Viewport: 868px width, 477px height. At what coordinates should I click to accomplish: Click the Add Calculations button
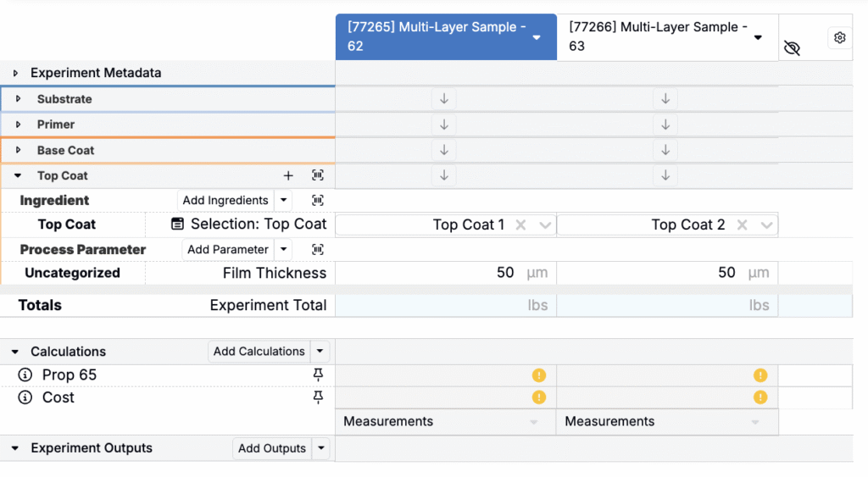pos(259,352)
